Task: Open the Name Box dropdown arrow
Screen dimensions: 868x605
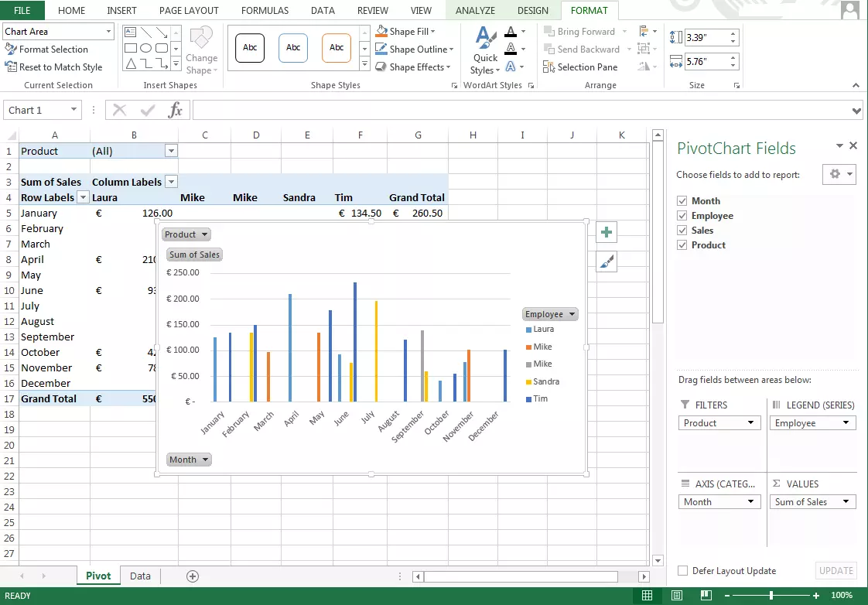Action: [73, 110]
